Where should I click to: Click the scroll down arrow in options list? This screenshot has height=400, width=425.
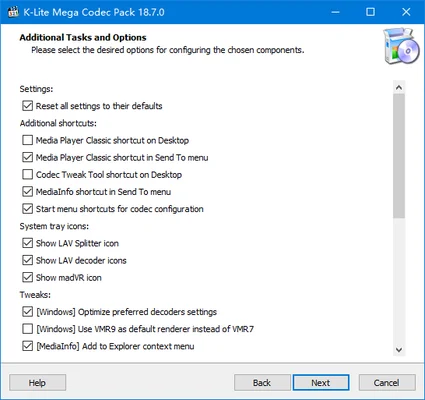pyautogui.click(x=399, y=350)
